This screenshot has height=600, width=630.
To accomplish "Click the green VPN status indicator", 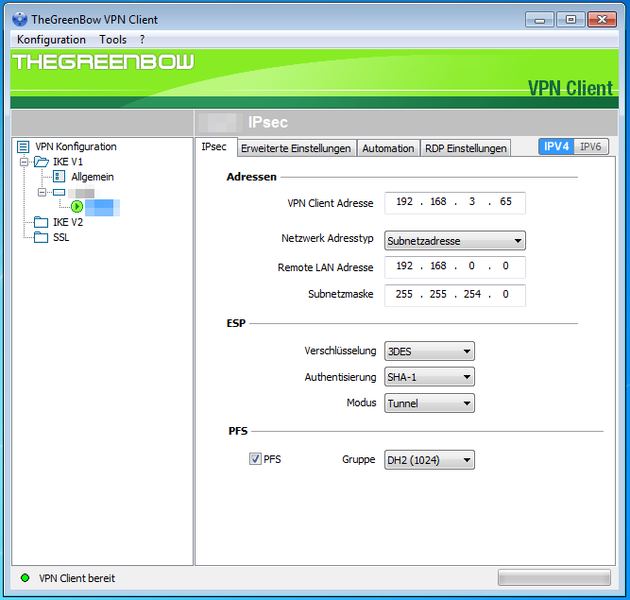I will pyautogui.click(x=25, y=578).
